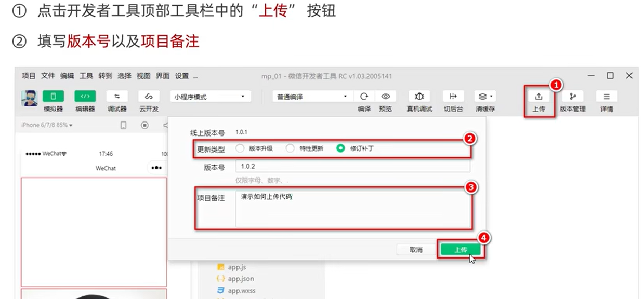Open the 设置 menu
The width and height of the screenshot is (644, 299).
coord(182,76)
